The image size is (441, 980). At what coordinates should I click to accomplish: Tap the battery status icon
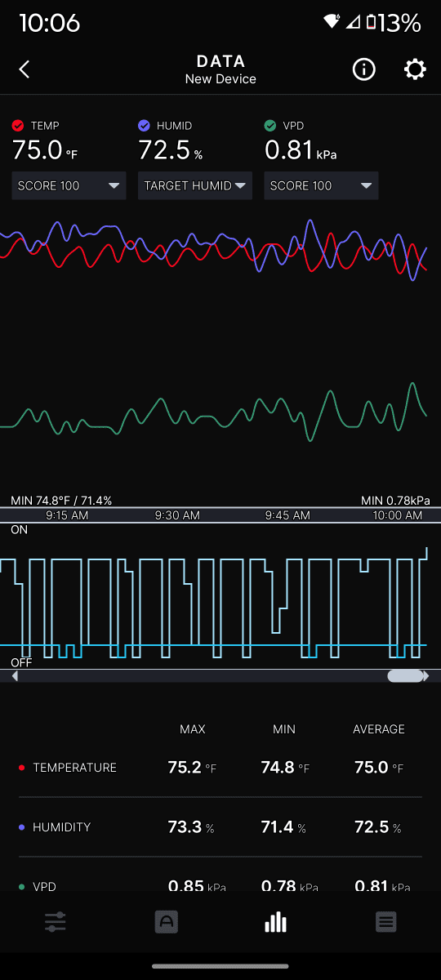pyautogui.click(x=372, y=22)
